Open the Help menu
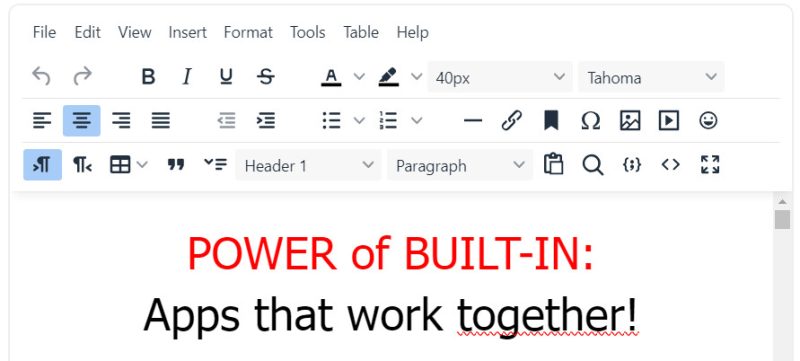800x361 pixels. coord(412,32)
